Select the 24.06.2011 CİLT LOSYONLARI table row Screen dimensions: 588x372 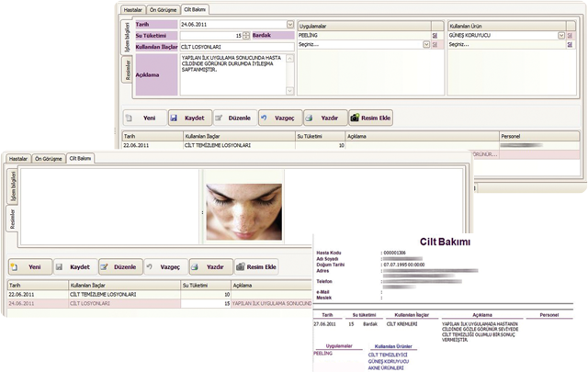138,302
